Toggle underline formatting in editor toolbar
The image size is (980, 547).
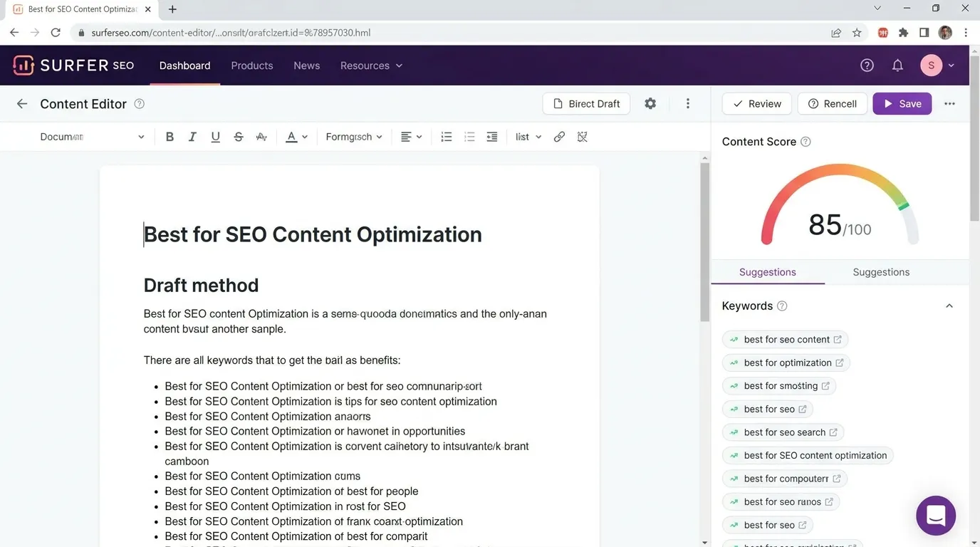pos(215,137)
